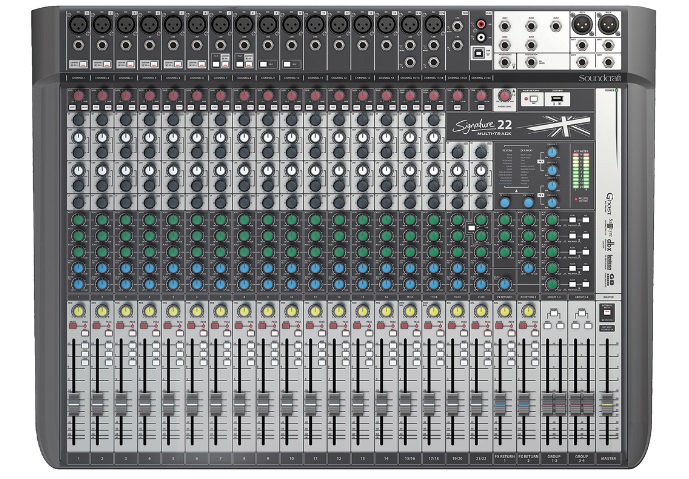Click the channel 1 XLR mic input
The width and height of the screenshot is (689, 479).
tap(78, 24)
